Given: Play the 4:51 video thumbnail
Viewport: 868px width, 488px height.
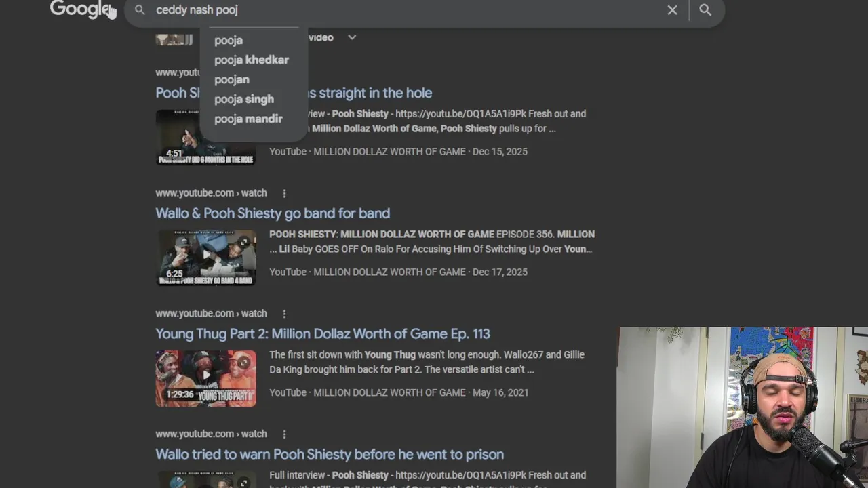Looking at the screenshot, I should (205, 137).
